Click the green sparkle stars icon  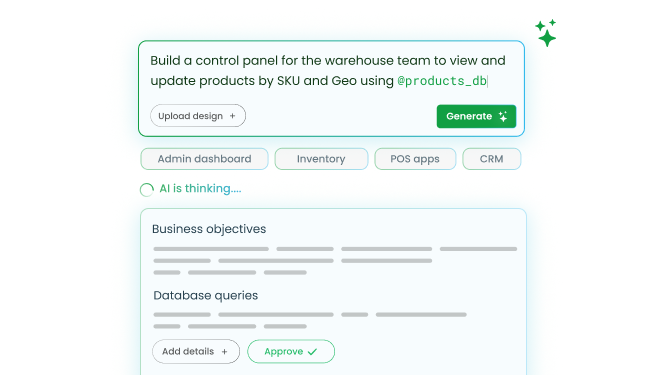(546, 33)
